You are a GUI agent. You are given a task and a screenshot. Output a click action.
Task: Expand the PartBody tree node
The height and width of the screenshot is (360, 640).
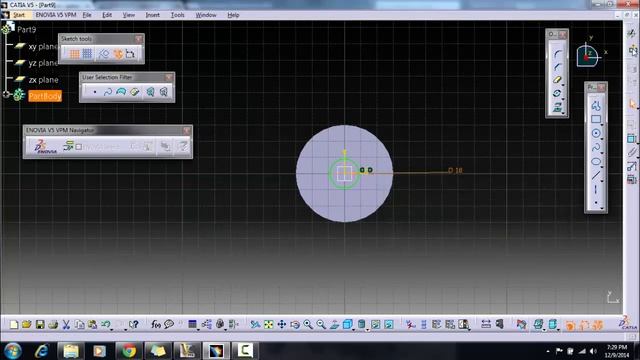(x=6, y=95)
